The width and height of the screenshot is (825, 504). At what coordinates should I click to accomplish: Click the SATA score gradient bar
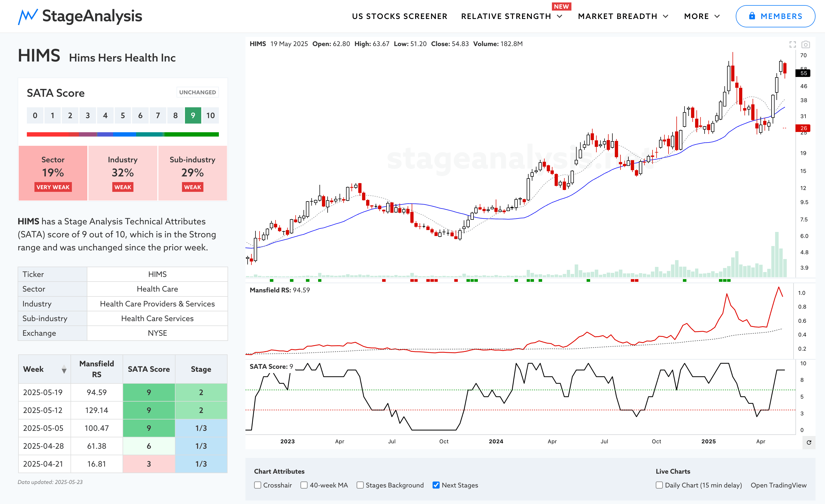click(x=123, y=134)
